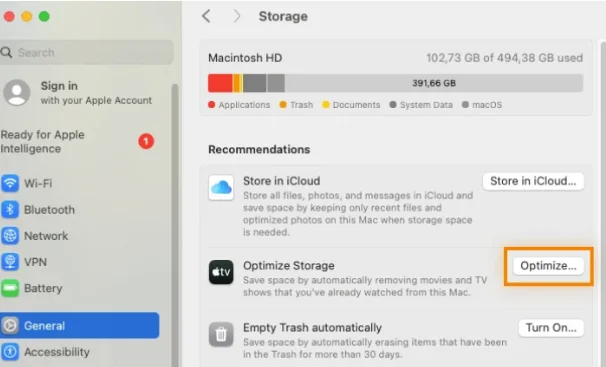
Task: Click Turn On... for Empty Trash
Action: [551, 328]
